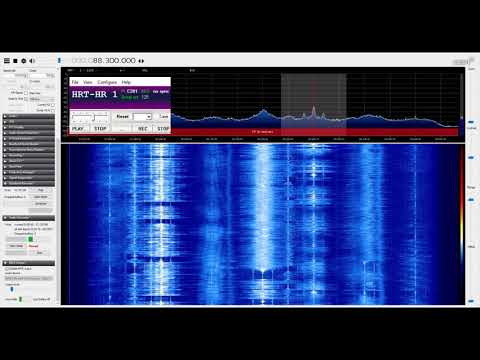
Task: Open the File menu in the RDS window
Action: [x=75, y=82]
